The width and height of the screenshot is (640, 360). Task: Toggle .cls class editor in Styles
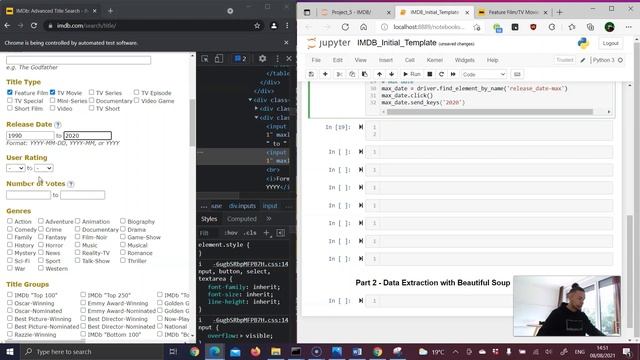click(250, 233)
